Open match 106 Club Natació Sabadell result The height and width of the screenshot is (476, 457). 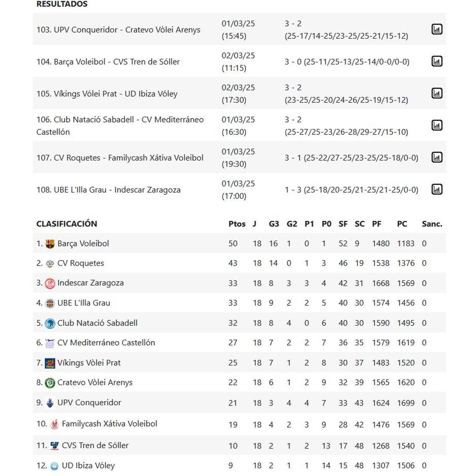point(120,125)
